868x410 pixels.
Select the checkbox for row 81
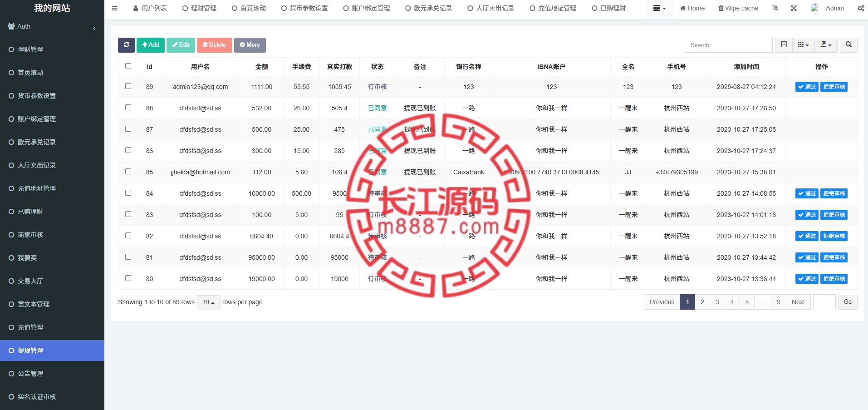[x=128, y=257]
